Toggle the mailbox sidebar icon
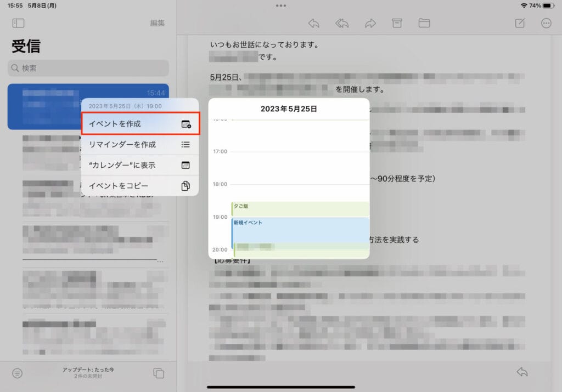Screen dimensions: 562x392 18,23
